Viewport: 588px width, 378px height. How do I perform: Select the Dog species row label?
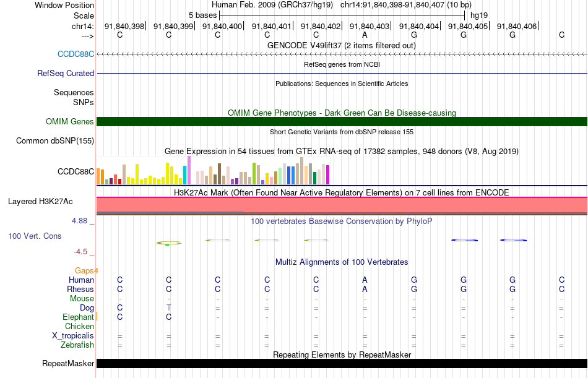point(87,308)
